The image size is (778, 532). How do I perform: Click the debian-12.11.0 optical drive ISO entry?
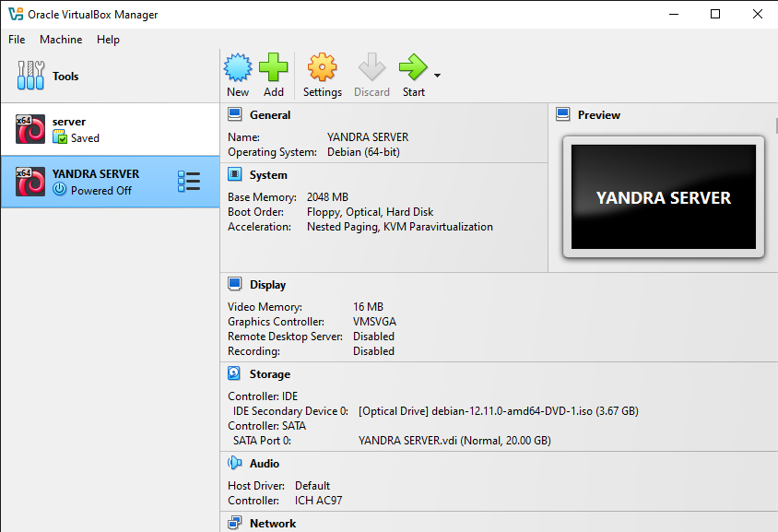[498, 411]
